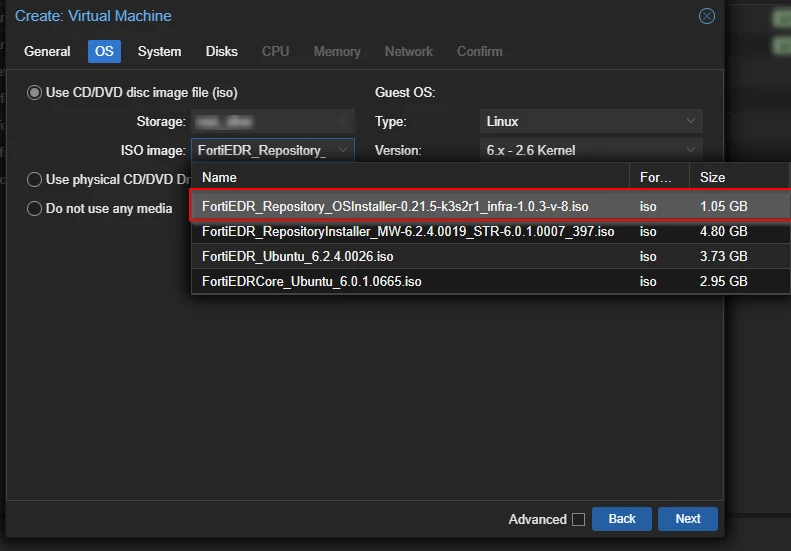Viewport: 791px width, 551px height.
Task: Open the Network tab
Action: (409, 51)
